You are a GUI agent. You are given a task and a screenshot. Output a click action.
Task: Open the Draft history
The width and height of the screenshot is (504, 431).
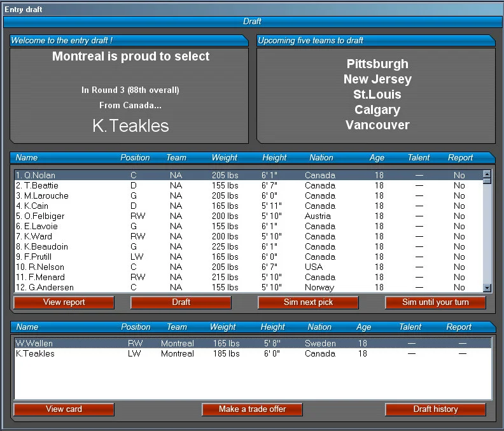point(435,409)
